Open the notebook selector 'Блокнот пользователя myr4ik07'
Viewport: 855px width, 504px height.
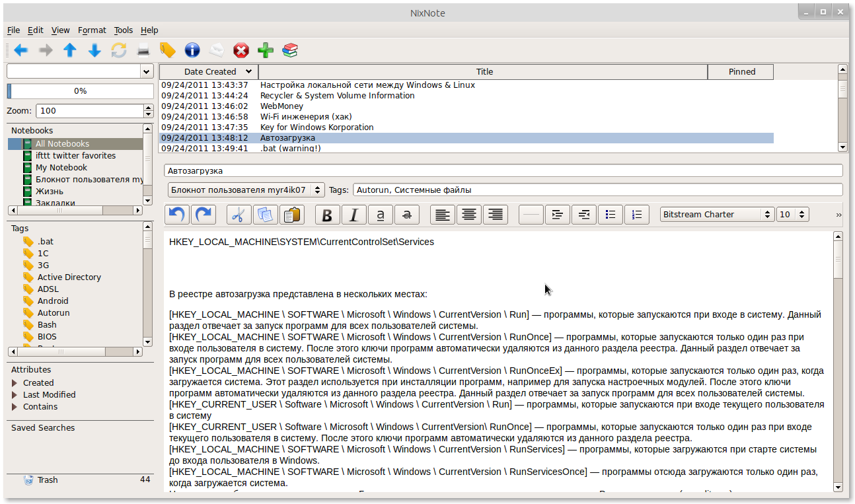[x=246, y=190]
